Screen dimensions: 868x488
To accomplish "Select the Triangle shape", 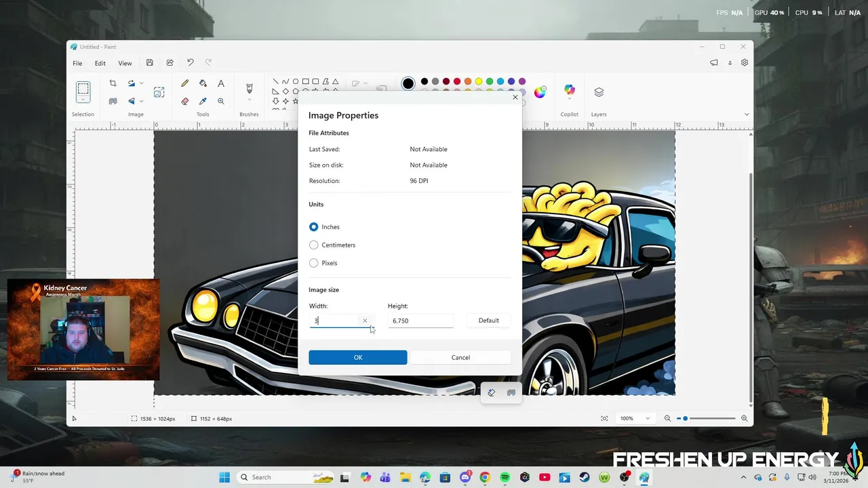I will 336,81.
